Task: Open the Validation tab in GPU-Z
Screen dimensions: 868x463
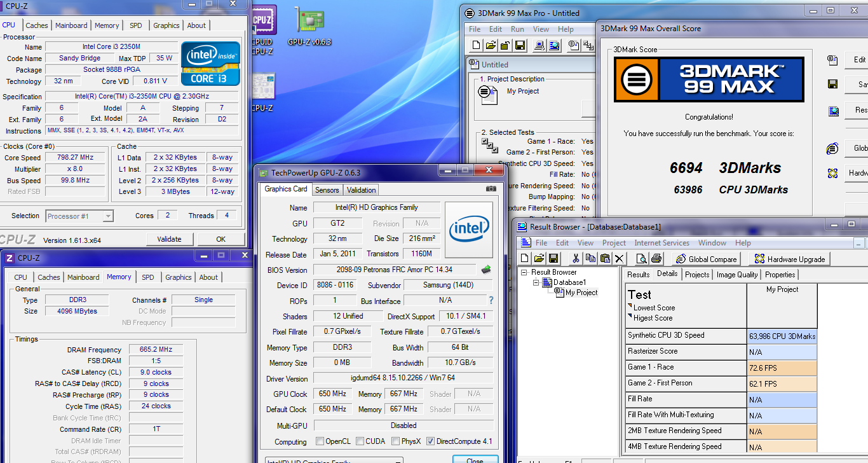Action: pos(362,190)
